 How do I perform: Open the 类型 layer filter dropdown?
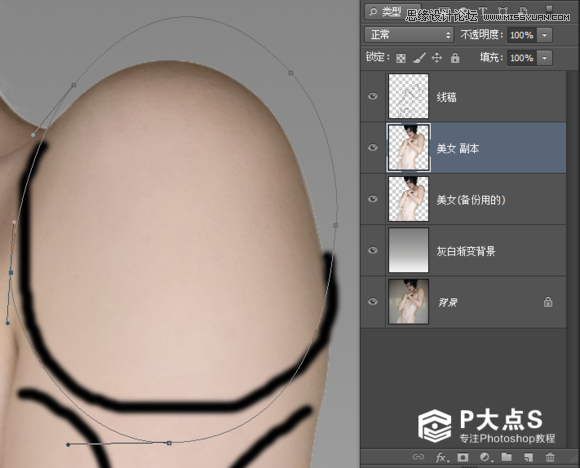pos(394,12)
